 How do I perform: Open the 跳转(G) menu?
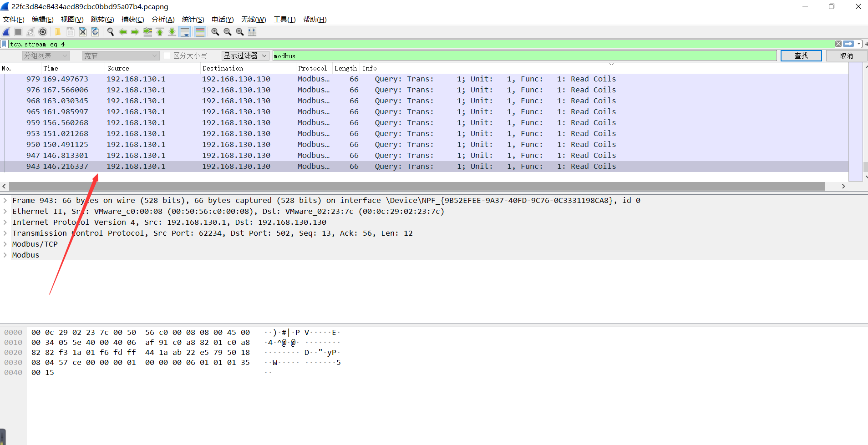coord(102,20)
